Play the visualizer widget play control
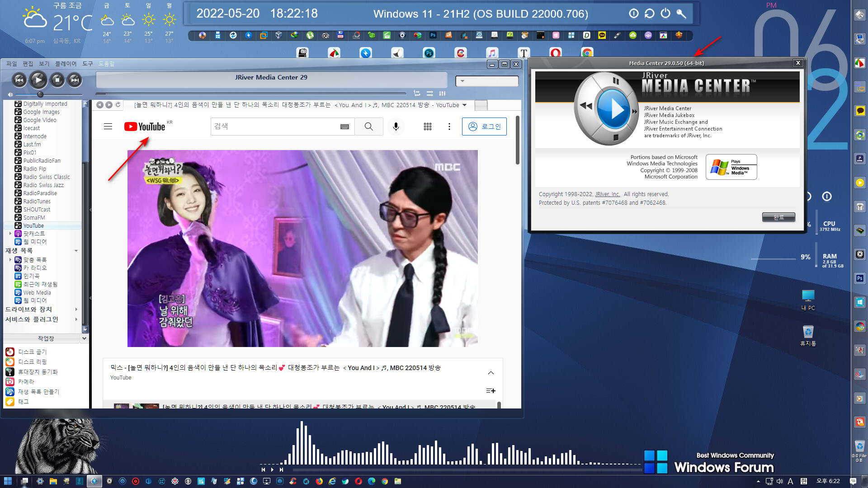 point(272,469)
